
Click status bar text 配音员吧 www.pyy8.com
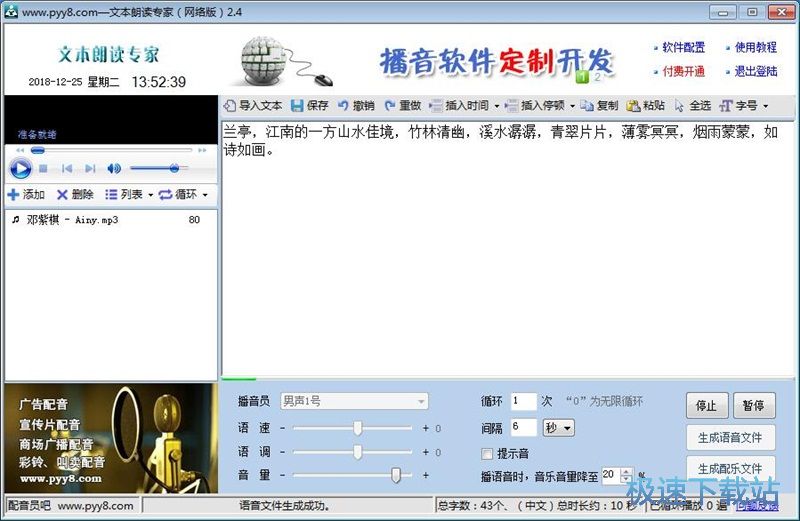(x=70, y=506)
